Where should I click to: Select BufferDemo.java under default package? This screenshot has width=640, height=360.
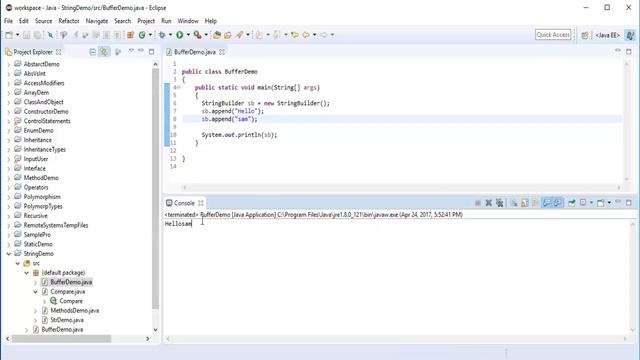point(71,282)
